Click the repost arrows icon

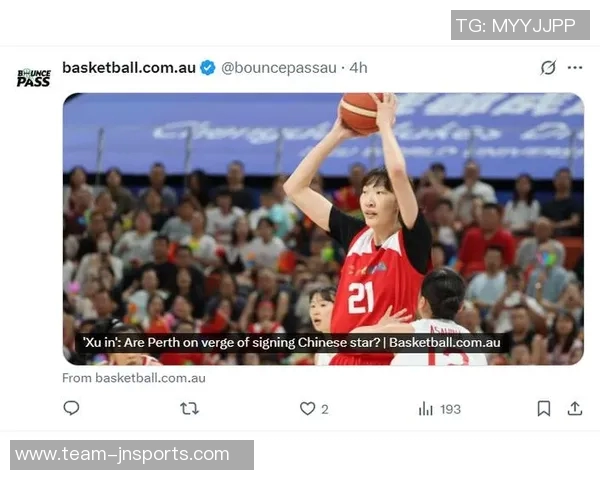pos(189,408)
